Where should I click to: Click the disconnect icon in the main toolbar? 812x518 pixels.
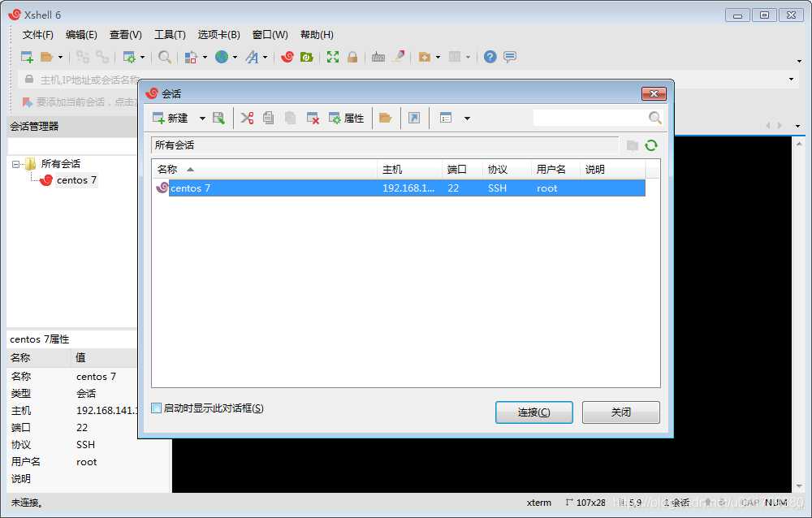pyautogui.click(x=83, y=57)
